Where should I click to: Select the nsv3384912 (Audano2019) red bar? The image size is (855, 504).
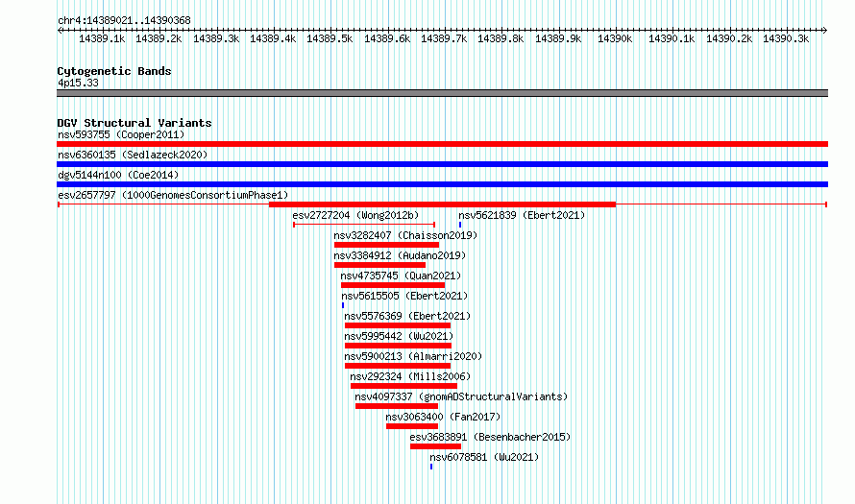(380, 265)
